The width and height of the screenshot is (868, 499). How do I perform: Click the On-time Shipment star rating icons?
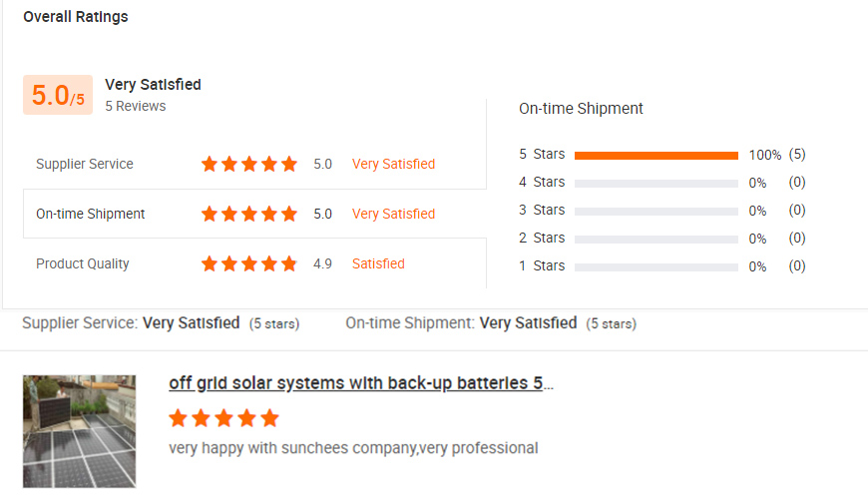coord(249,214)
